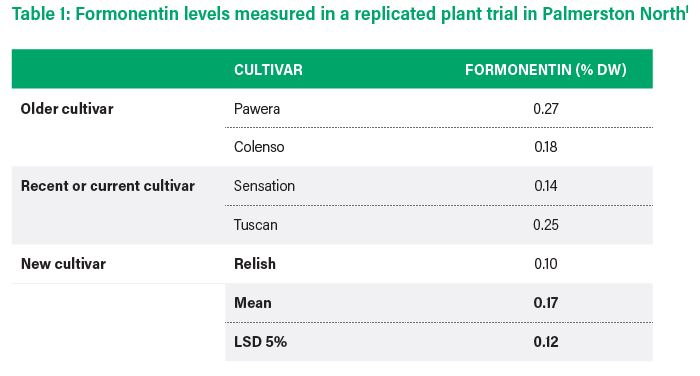Click the 'Older cultivar' row label

pyautogui.click(x=67, y=109)
